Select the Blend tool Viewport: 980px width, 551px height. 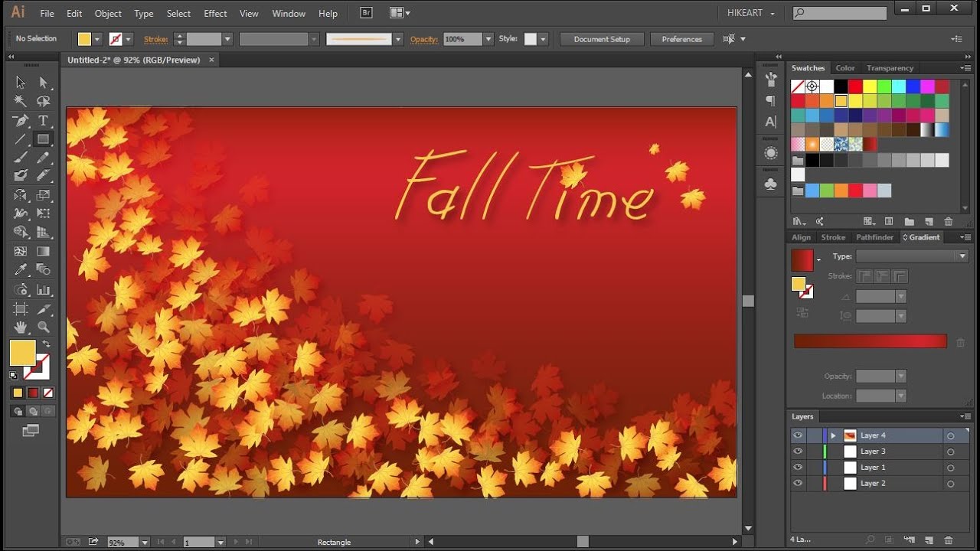click(44, 270)
